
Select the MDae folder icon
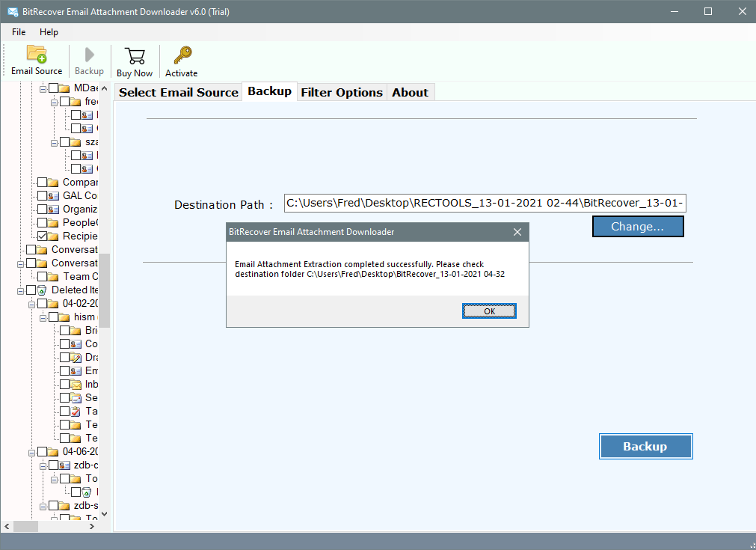pyautogui.click(x=64, y=88)
